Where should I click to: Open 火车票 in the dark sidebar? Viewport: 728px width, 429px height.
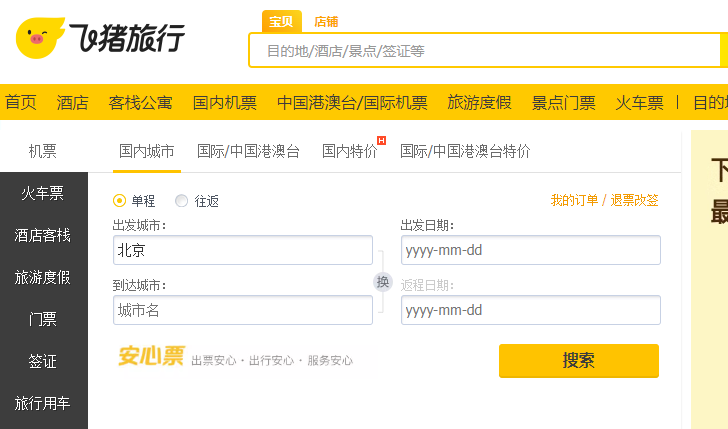pyautogui.click(x=43, y=193)
